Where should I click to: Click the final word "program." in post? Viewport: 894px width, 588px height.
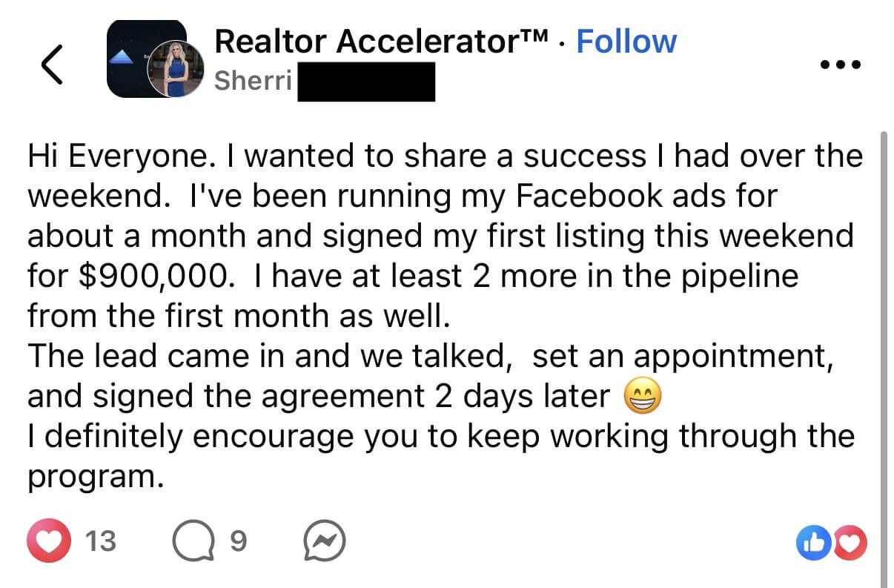[x=95, y=477]
